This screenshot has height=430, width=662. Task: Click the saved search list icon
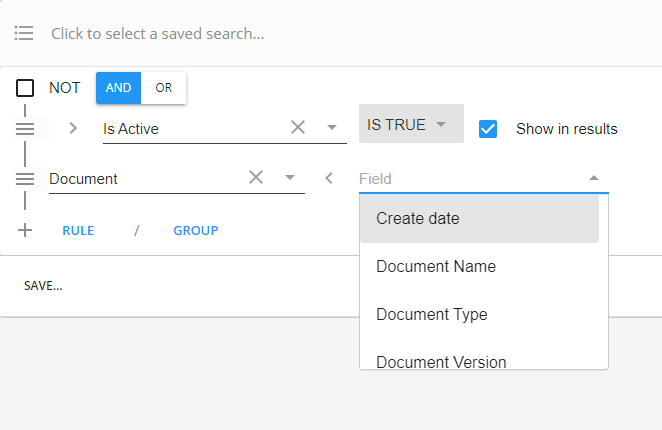pyautogui.click(x=25, y=33)
